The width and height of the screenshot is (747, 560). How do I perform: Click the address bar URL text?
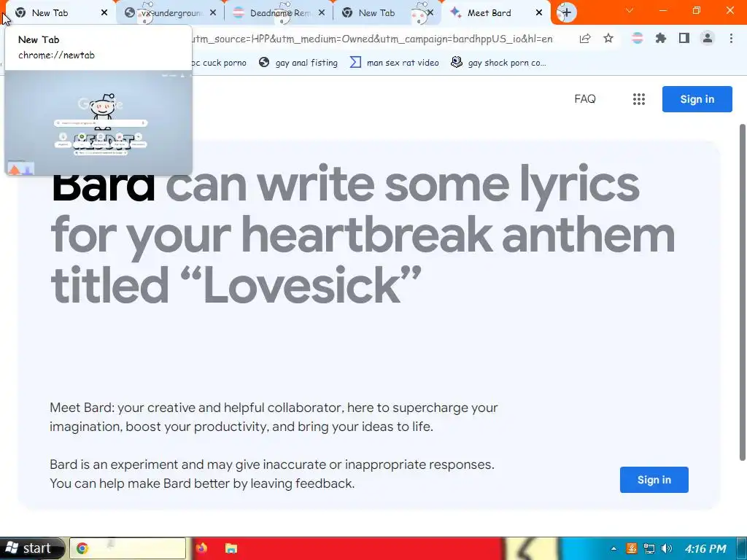click(x=371, y=39)
